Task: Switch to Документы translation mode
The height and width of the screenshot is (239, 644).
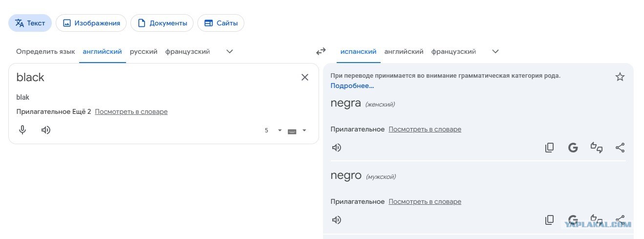Action: [162, 23]
